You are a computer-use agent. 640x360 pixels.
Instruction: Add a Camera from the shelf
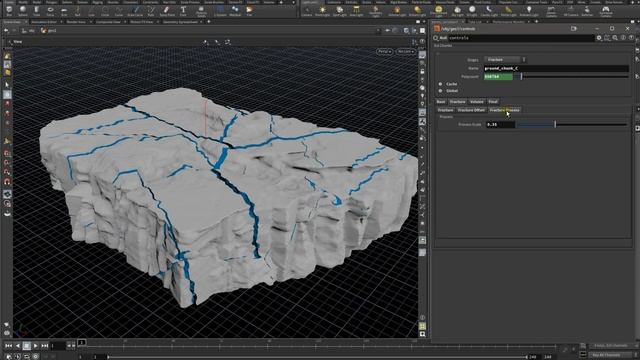coord(307,11)
